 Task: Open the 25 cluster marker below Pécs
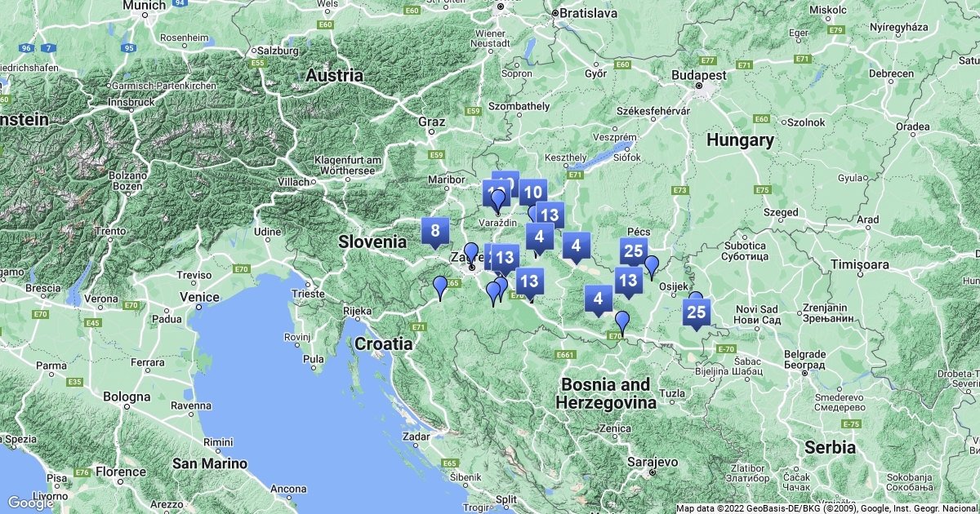[634, 251]
